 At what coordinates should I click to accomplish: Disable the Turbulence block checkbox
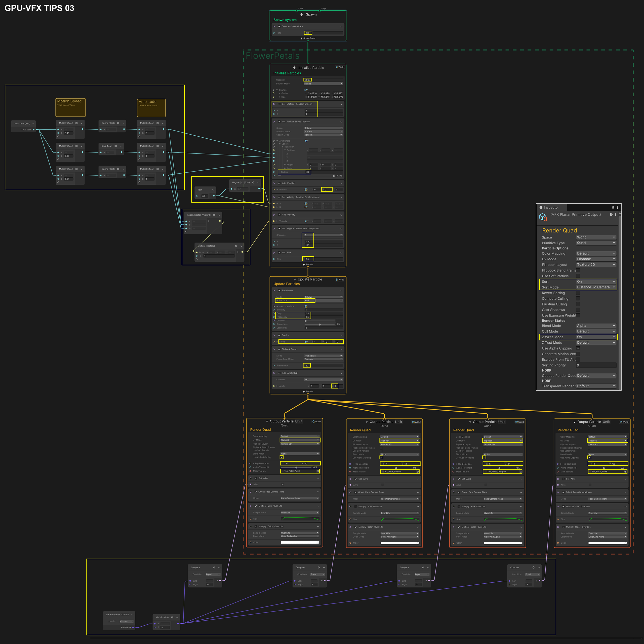279,290
